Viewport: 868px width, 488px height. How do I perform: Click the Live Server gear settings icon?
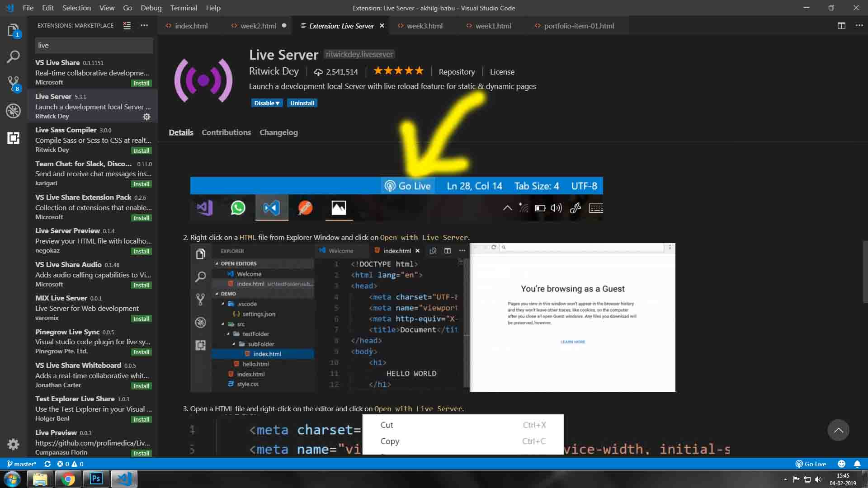[x=146, y=117]
